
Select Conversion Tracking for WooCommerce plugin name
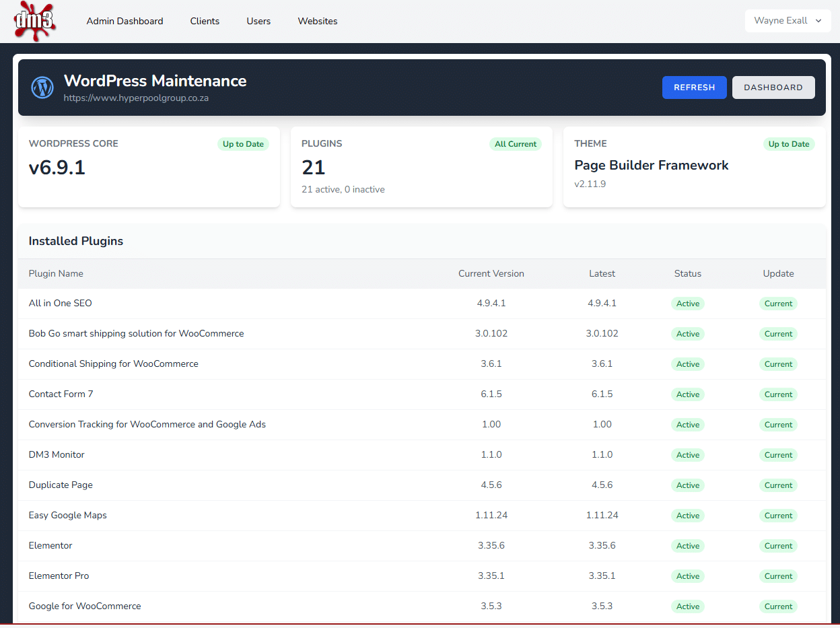pos(147,425)
